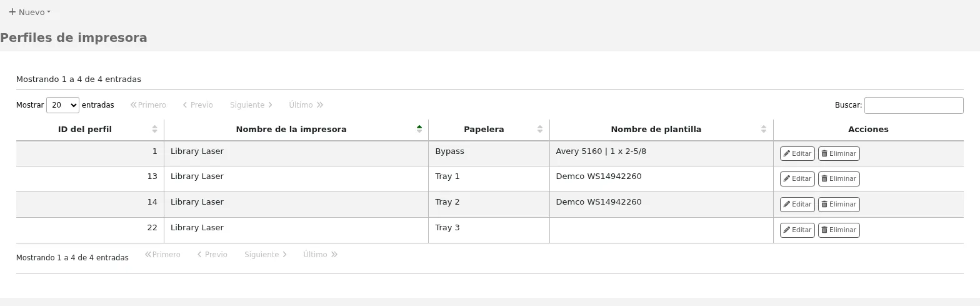Select the Tray 2 cell

tap(489, 205)
